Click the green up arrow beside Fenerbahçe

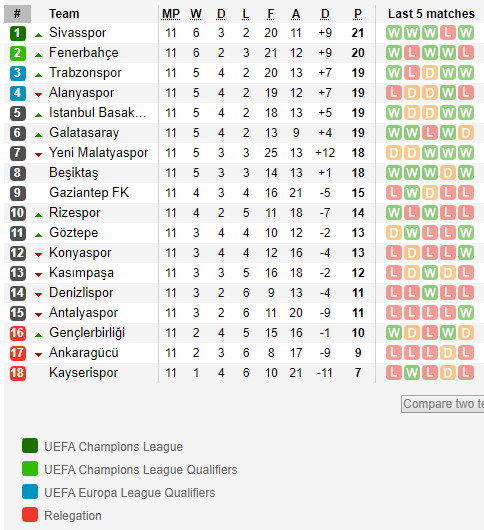(39, 54)
